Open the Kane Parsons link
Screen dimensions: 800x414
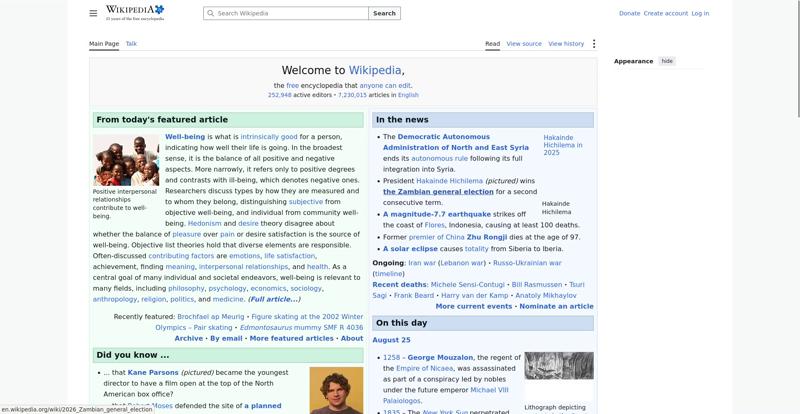click(x=153, y=373)
